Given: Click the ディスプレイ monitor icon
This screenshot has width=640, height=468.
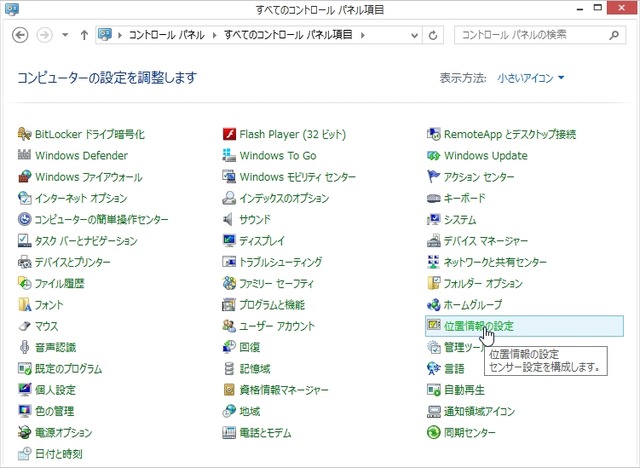Looking at the screenshot, I should pyautogui.click(x=229, y=240).
